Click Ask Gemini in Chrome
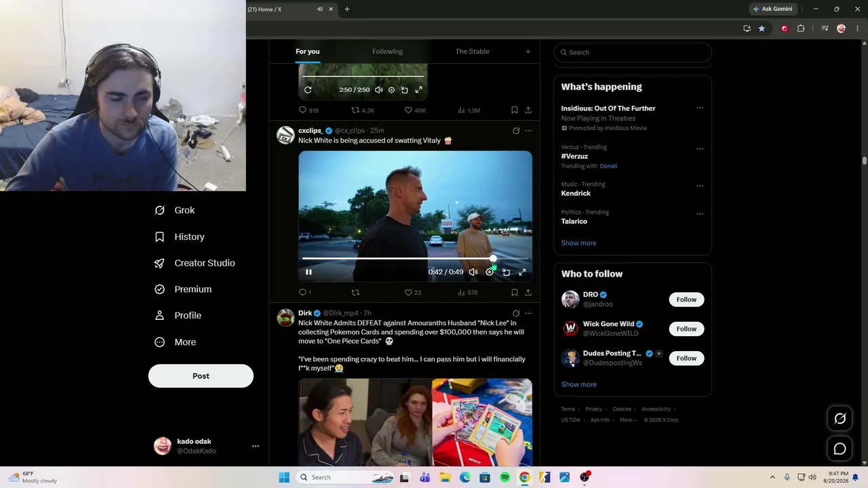868x488 pixels. [772, 9]
